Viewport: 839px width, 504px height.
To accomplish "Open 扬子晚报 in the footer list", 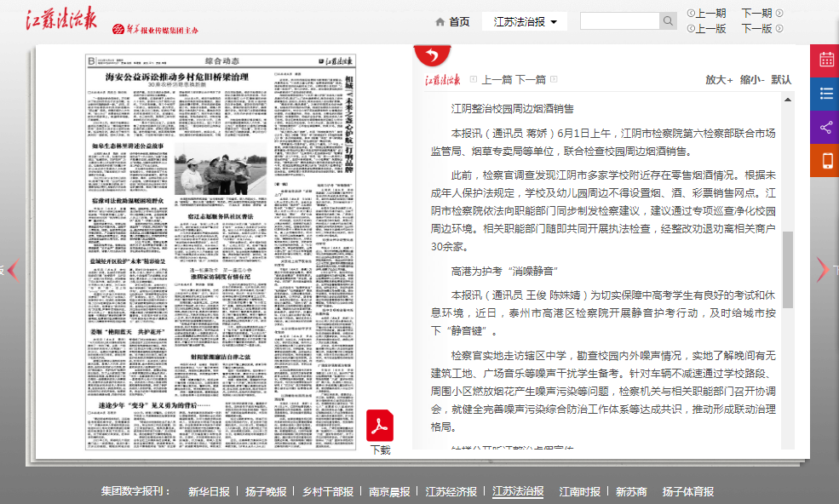I will point(266,492).
